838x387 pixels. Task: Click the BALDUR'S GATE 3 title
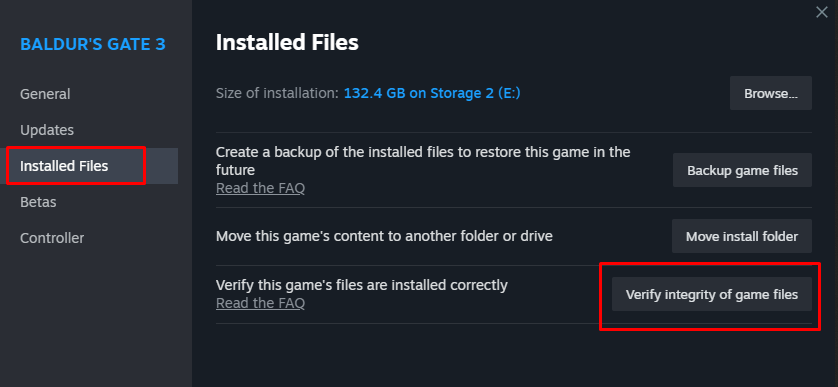pyautogui.click(x=93, y=44)
